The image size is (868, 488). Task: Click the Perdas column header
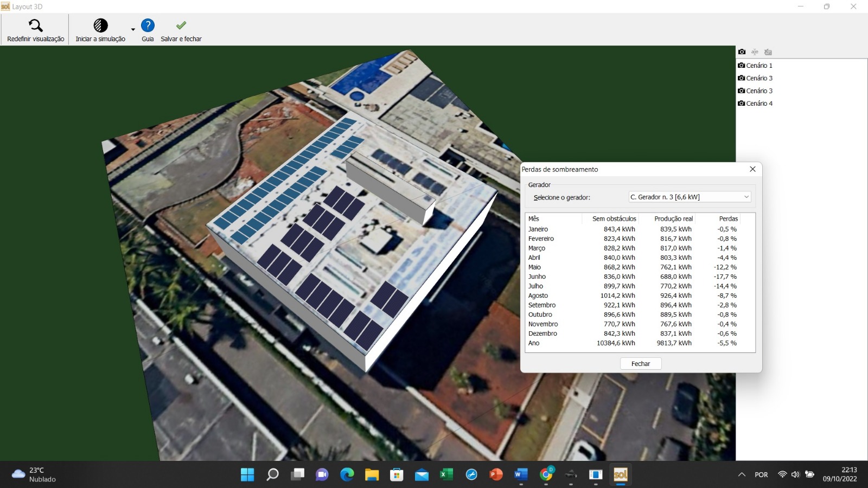click(728, 219)
